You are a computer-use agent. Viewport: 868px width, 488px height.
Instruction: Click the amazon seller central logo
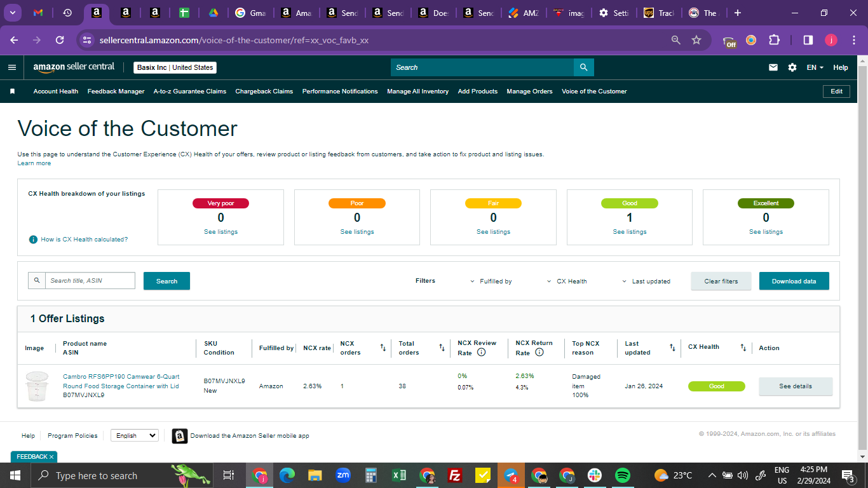pyautogui.click(x=74, y=67)
